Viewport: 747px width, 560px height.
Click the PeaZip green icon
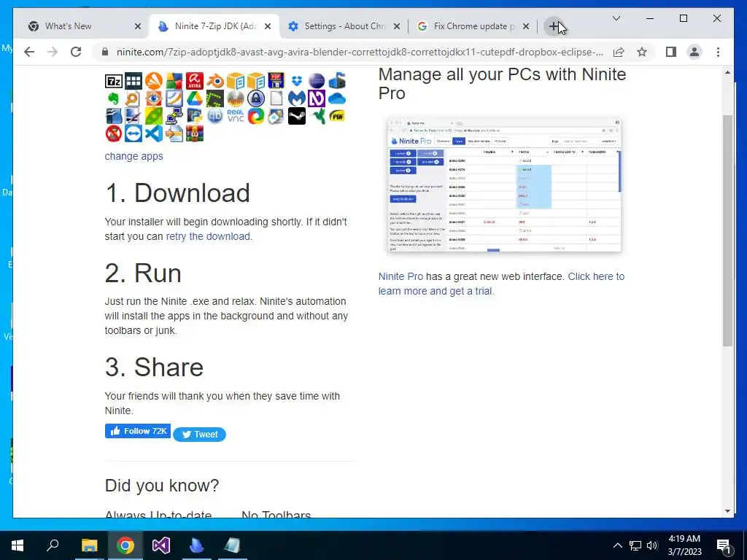153,116
